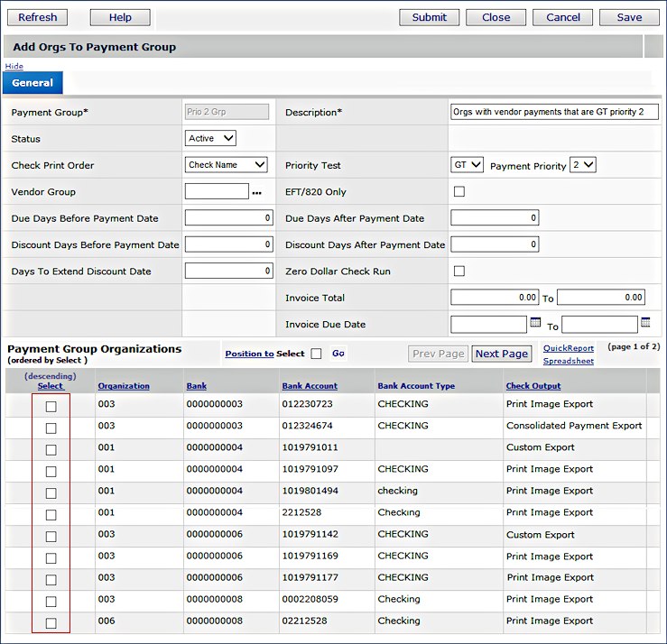This screenshot has width=667, height=644.
Task: Open the Priority Test dropdown
Action: [468, 165]
